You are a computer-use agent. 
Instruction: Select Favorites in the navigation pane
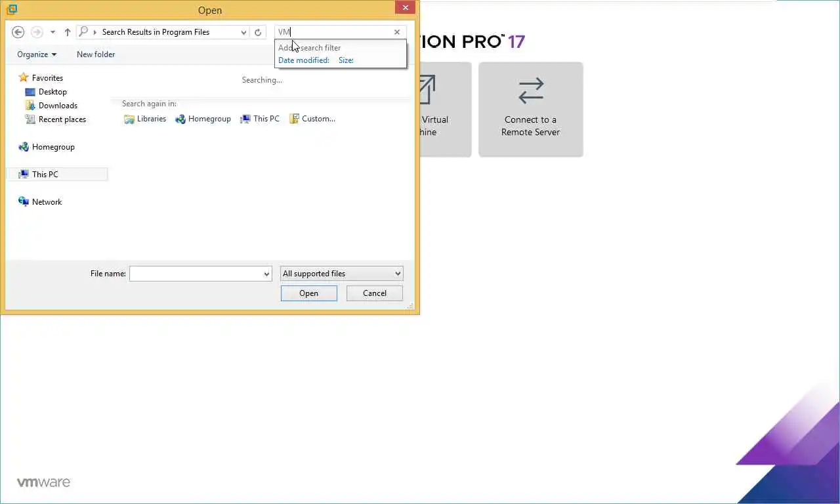click(x=47, y=78)
